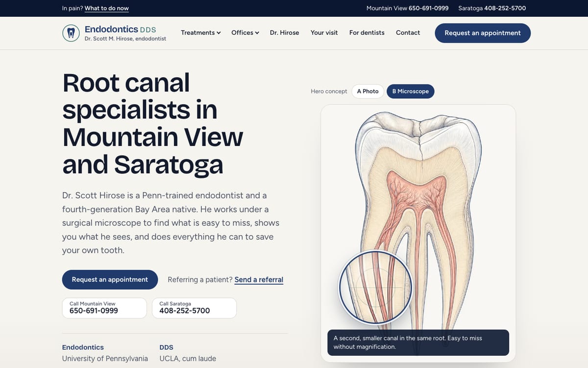Expand the Offices dropdown menu
588x368 pixels.
click(x=245, y=33)
